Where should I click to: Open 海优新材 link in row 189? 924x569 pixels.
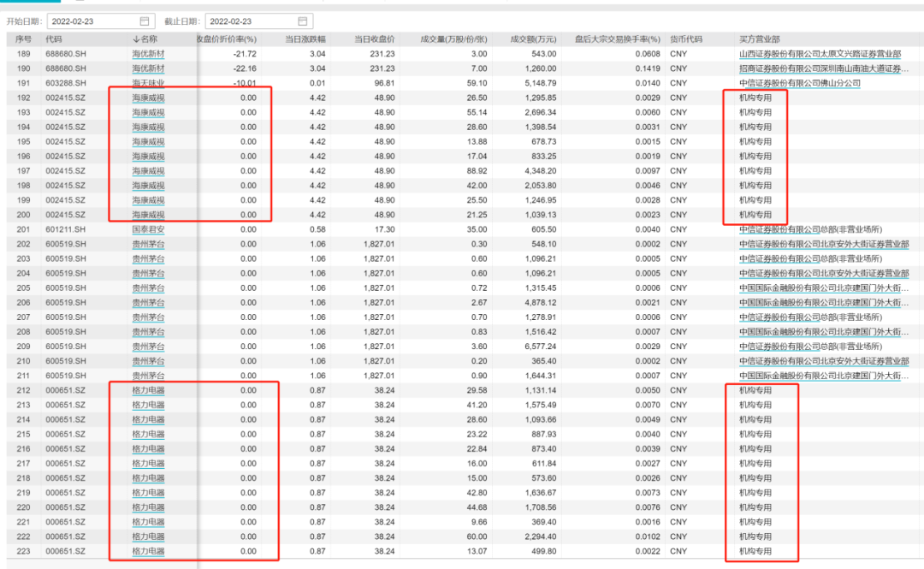coord(148,54)
